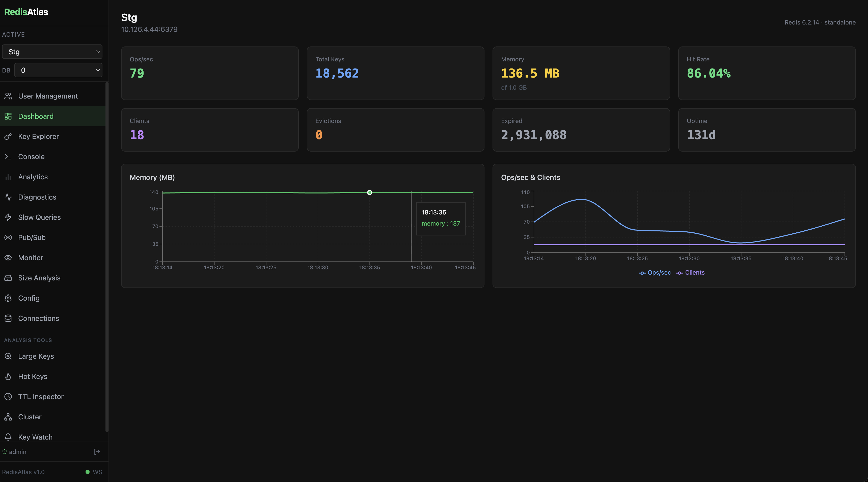The height and width of the screenshot is (482, 868).
Task: Open the TTL Inspector
Action: pos(41,397)
